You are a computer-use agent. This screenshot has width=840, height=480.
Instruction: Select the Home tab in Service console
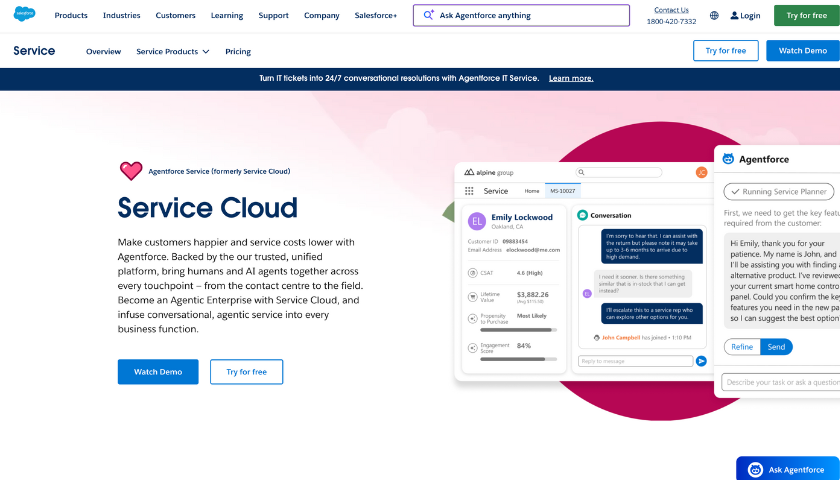click(531, 191)
